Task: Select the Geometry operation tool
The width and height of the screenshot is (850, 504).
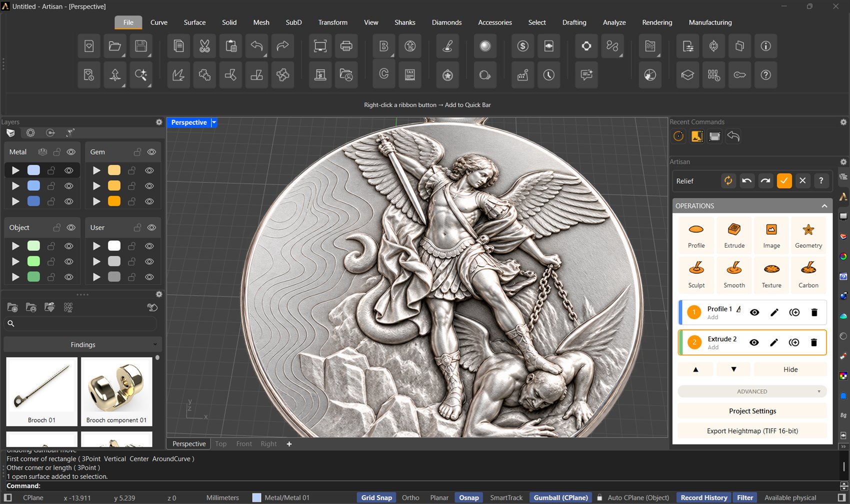Action: [x=808, y=236]
